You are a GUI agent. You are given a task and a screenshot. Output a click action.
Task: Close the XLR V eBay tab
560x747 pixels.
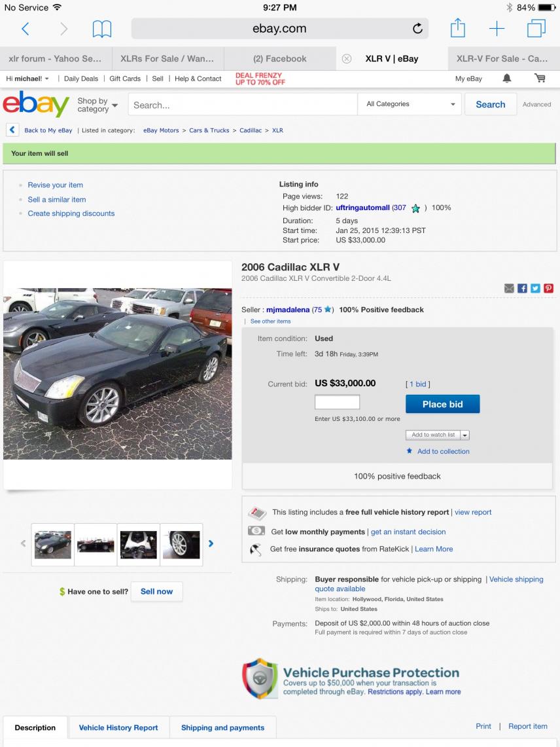point(347,59)
